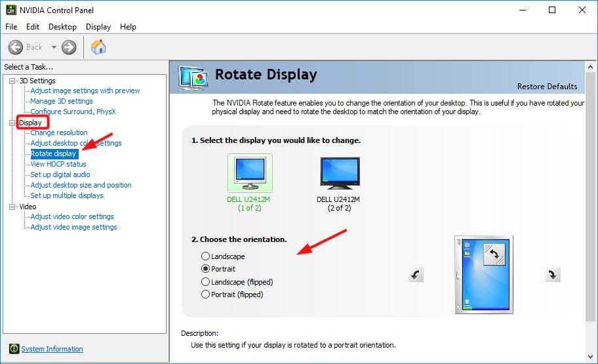This screenshot has height=364, width=598.
Task: Select Portrait (flipped) radio button
Action: tap(206, 294)
